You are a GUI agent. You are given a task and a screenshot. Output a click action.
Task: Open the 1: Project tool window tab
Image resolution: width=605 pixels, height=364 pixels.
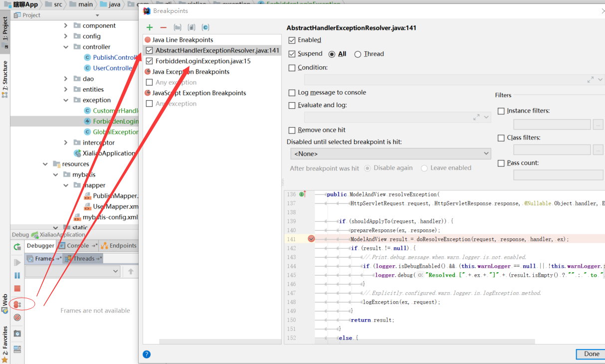point(5,33)
